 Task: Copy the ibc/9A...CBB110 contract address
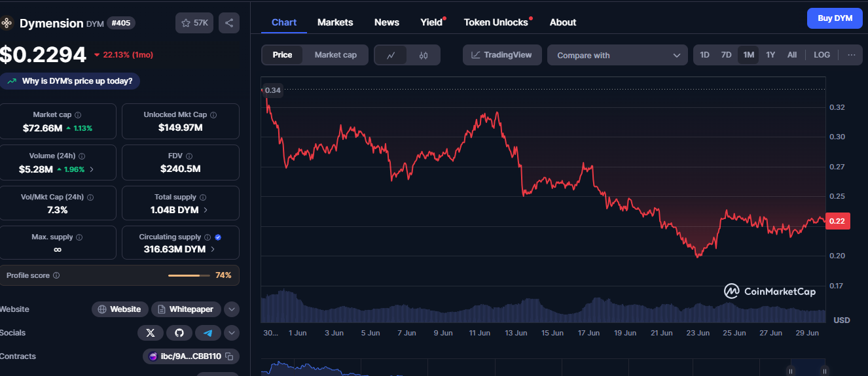click(x=229, y=356)
